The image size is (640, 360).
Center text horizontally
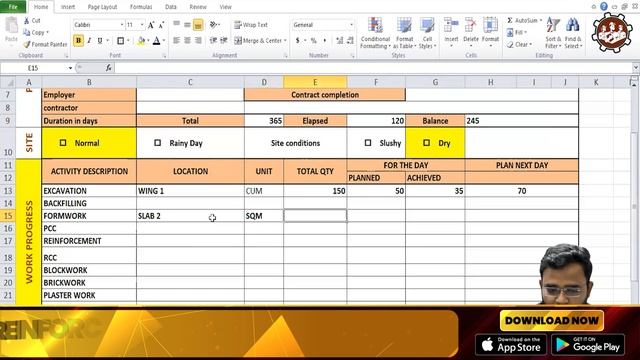(x=187, y=40)
